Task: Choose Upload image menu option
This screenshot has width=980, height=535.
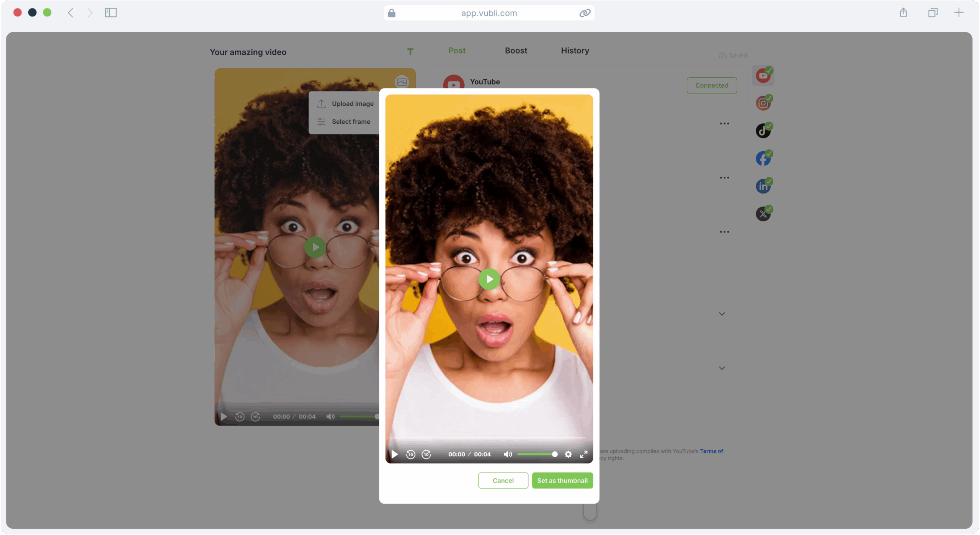Action: (352, 104)
